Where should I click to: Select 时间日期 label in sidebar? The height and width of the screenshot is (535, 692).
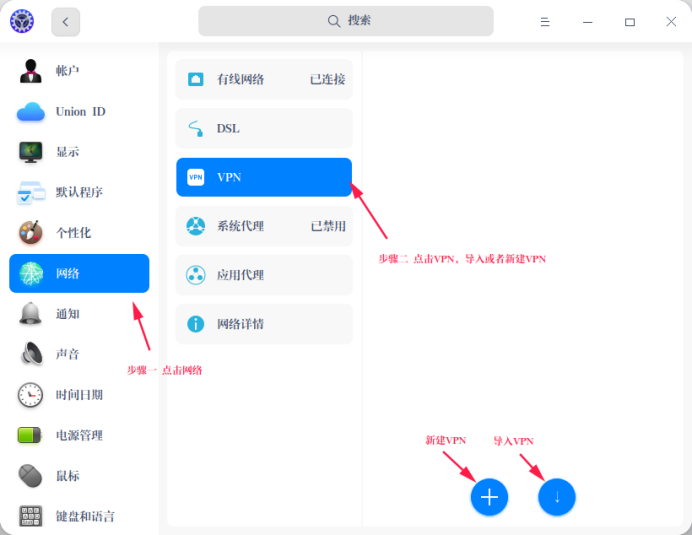[79, 395]
